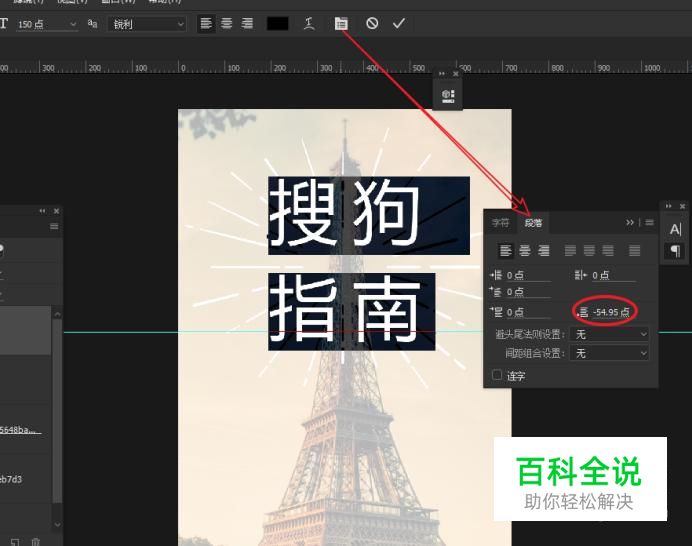The width and height of the screenshot is (692, 546).
Task: Click the first line indent icon
Action: click(x=496, y=291)
